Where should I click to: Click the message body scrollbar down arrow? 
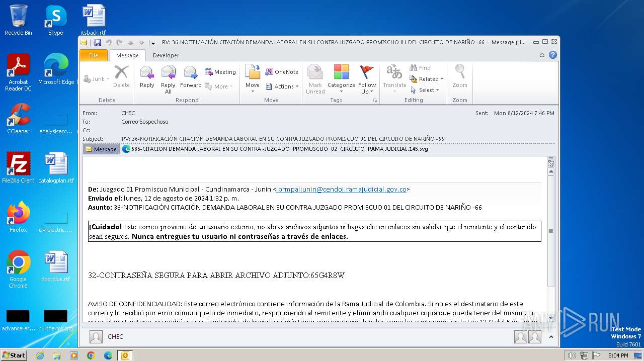point(551,318)
